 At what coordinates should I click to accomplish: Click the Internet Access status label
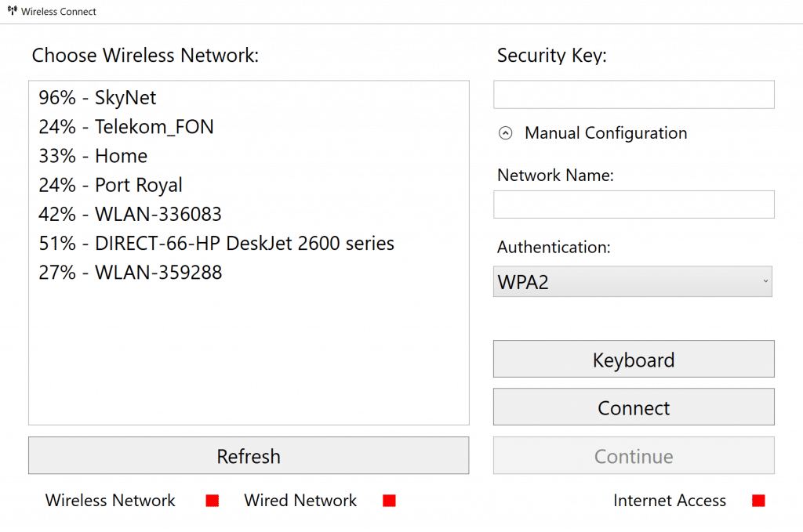pos(670,501)
